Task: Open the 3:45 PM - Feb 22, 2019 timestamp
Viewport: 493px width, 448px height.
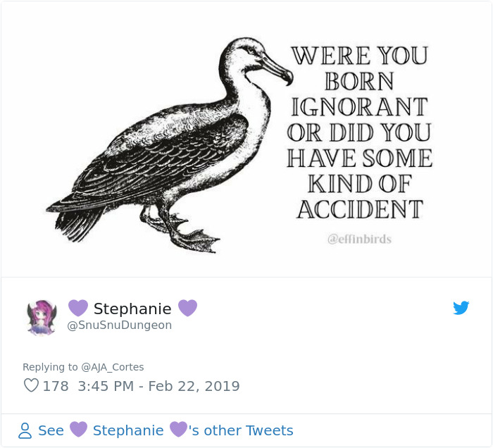Action: pos(159,386)
